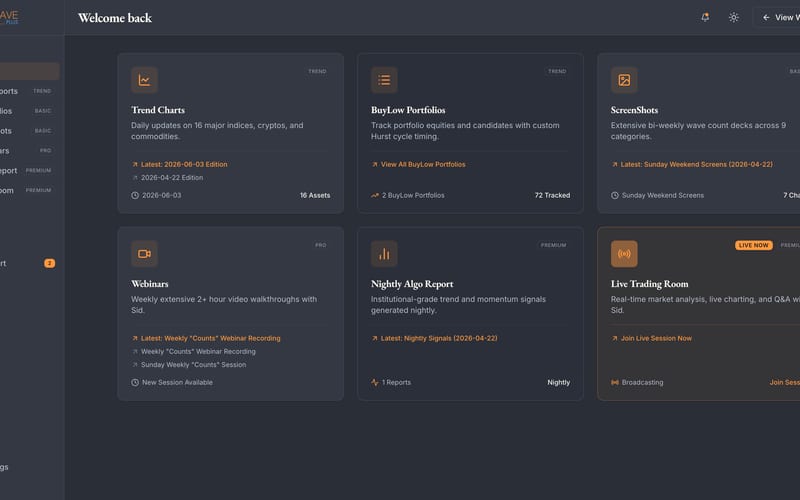Open the notifications bell

pos(705,17)
